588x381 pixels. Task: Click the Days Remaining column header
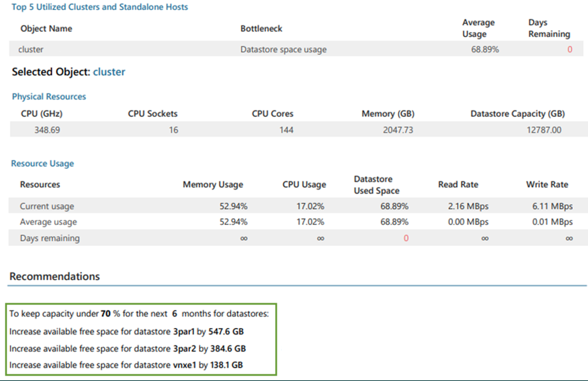[x=549, y=28]
